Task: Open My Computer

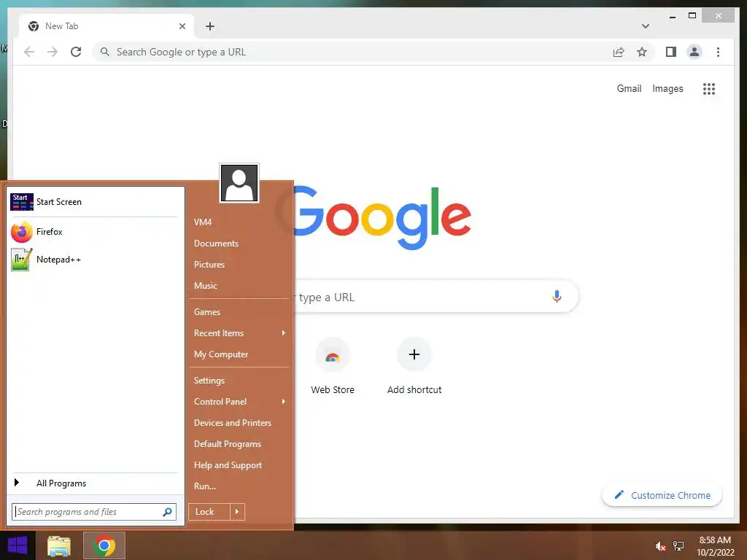Action: 239,354
